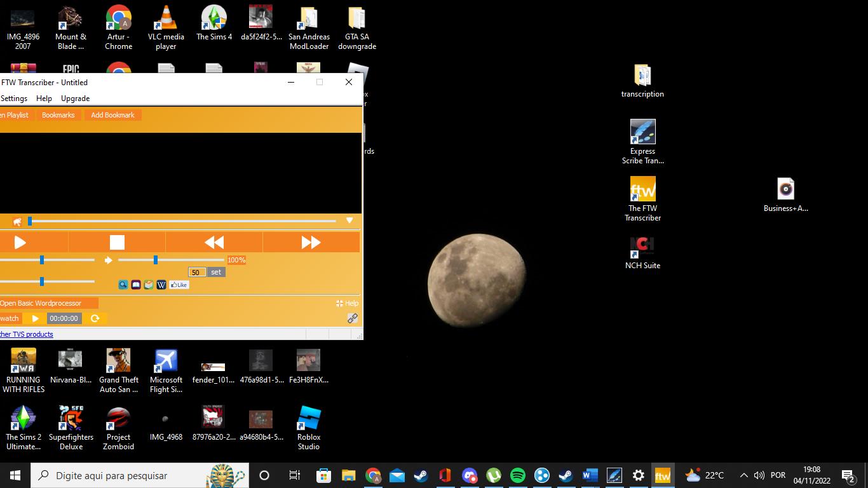
Task: Click the Stop playback button
Action: (x=117, y=242)
